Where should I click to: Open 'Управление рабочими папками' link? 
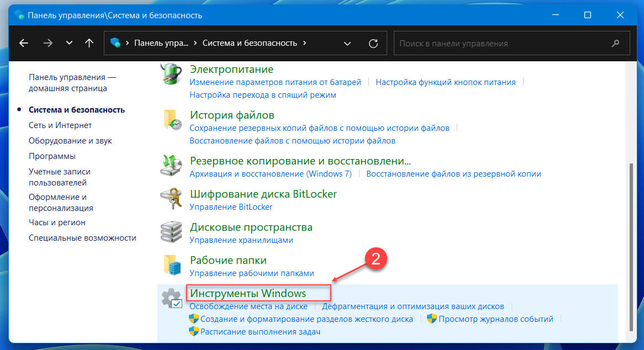[x=252, y=273]
